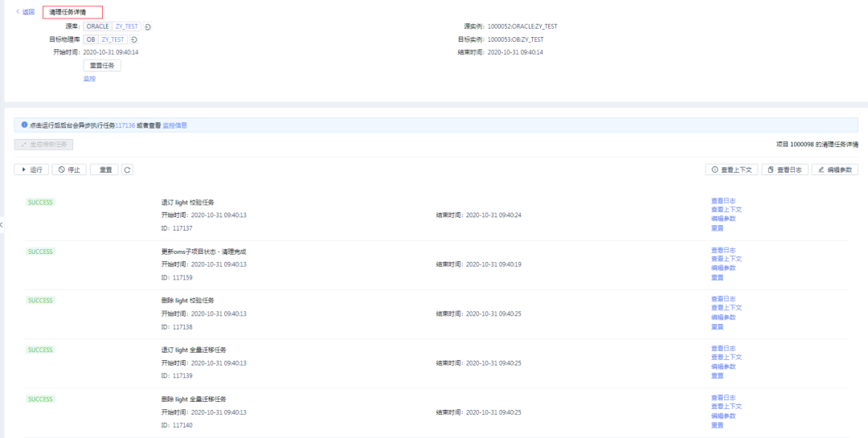Click 目标实例 value 1000053:OB:ZY_TEST

[516, 40]
